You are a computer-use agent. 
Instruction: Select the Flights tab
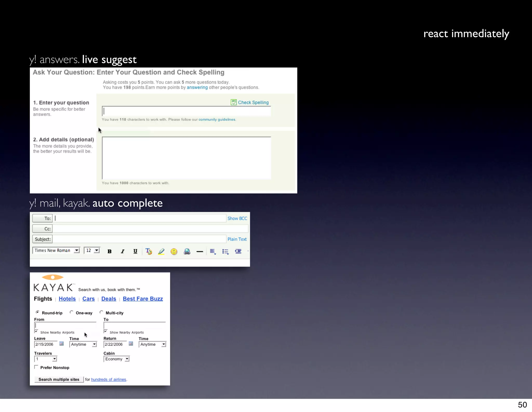click(x=43, y=299)
